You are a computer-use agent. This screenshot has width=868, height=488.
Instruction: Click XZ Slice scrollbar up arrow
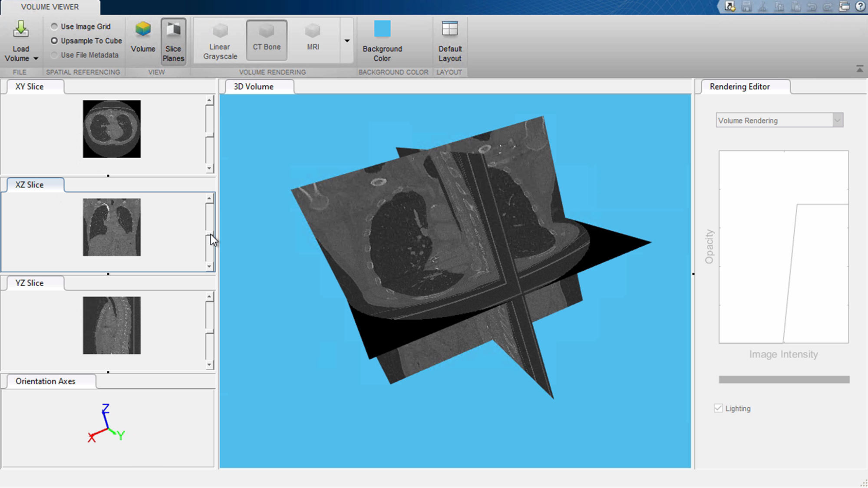click(209, 198)
